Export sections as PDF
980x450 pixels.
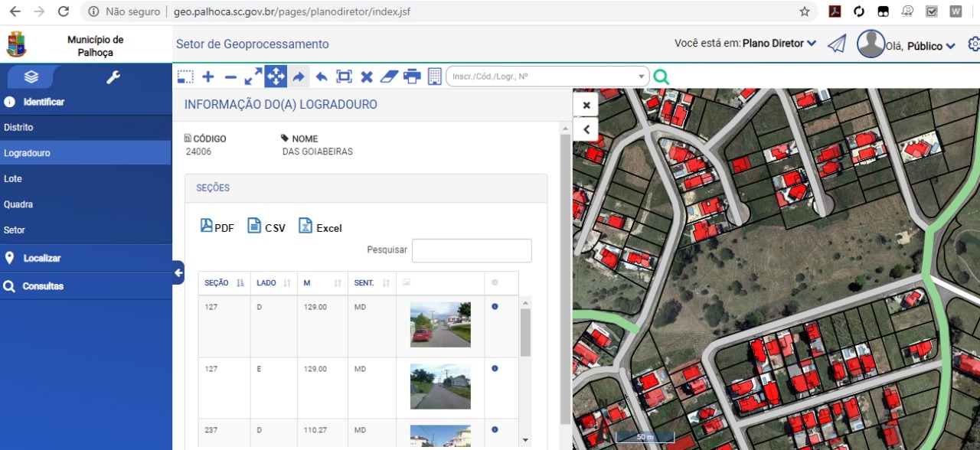point(217,227)
